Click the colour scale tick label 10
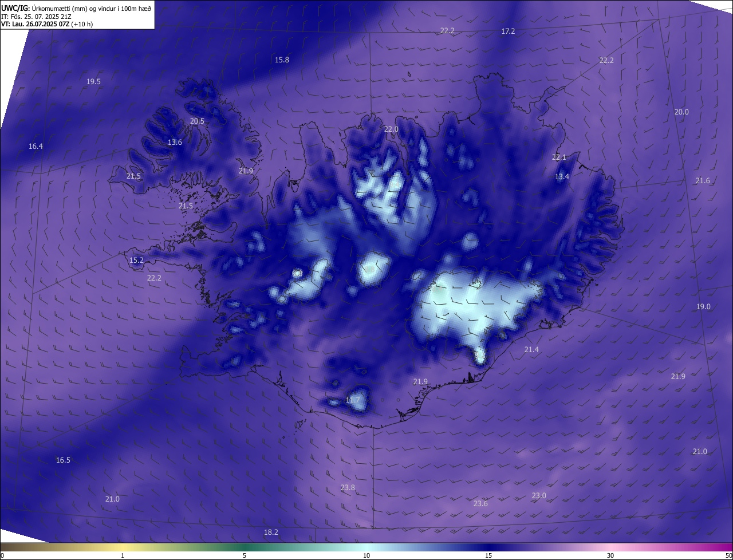Viewport: 733px width, 560px height. coord(366,555)
